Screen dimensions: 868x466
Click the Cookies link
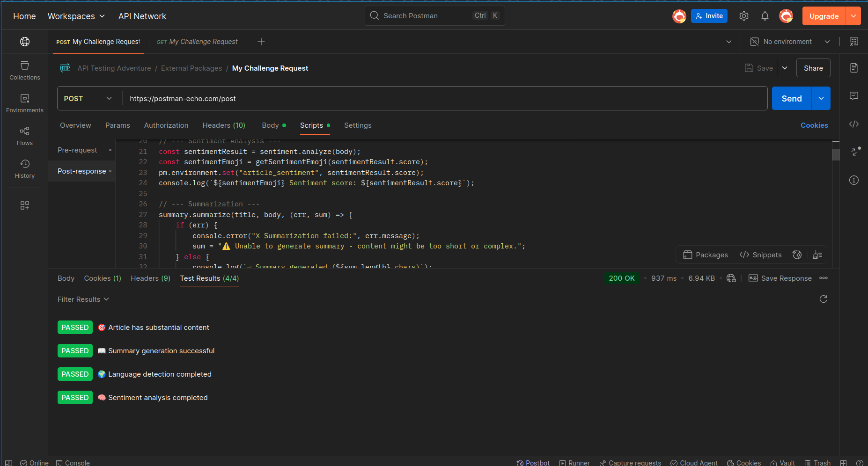pyautogui.click(x=814, y=125)
